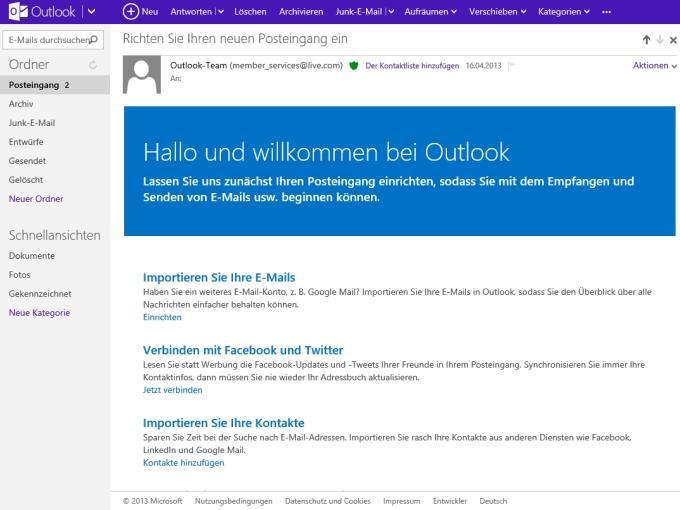Viewport: 680px width, 510px height.
Task: Click the green trusted sender shield icon
Action: click(x=354, y=66)
